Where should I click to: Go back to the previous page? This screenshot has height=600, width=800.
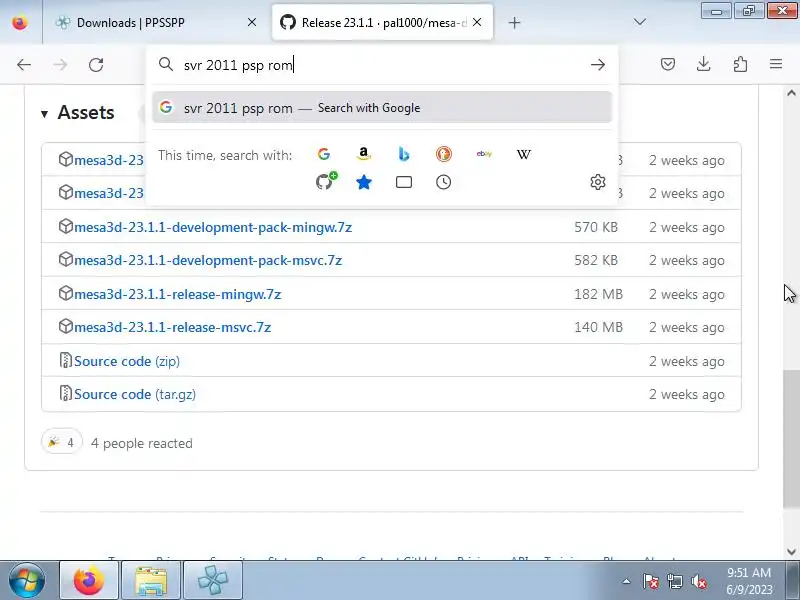click(24, 65)
